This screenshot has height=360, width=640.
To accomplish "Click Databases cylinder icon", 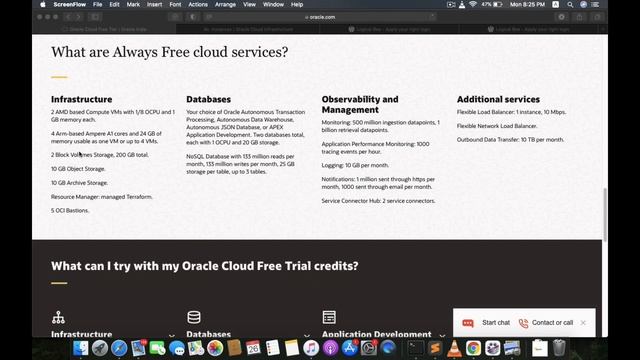I will [x=194, y=317].
